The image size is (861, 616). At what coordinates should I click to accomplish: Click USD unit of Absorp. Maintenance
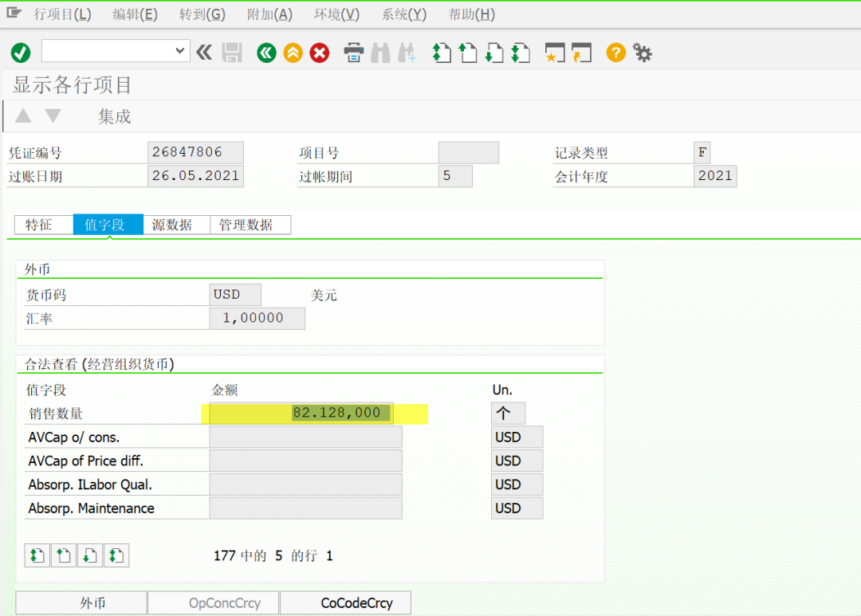coord(517,508)
